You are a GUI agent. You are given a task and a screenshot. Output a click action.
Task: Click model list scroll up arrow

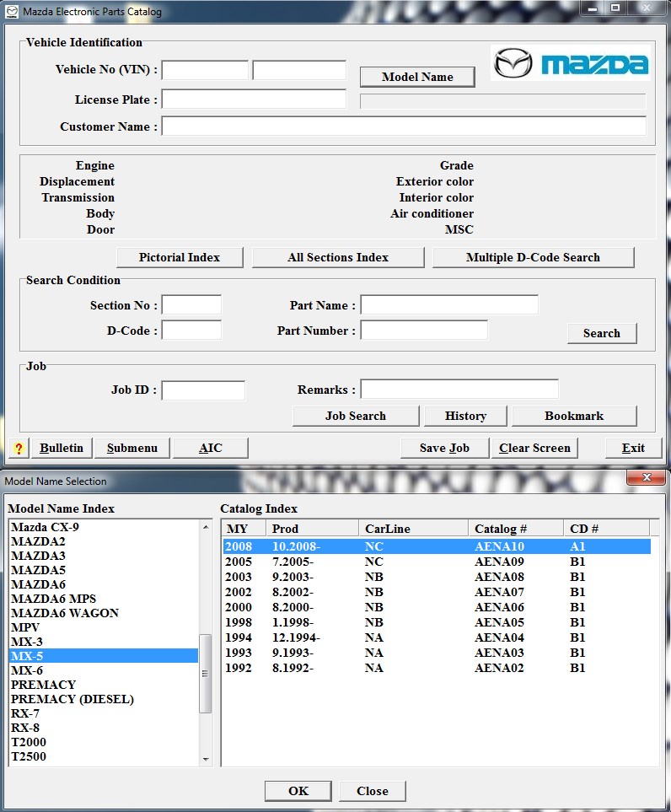pos(206,527)
